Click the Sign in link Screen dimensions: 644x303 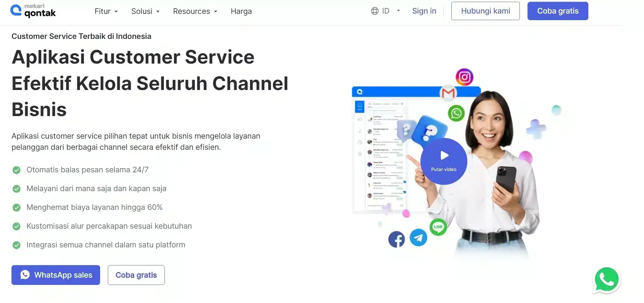pyautogui.click(x=424, y=11)
